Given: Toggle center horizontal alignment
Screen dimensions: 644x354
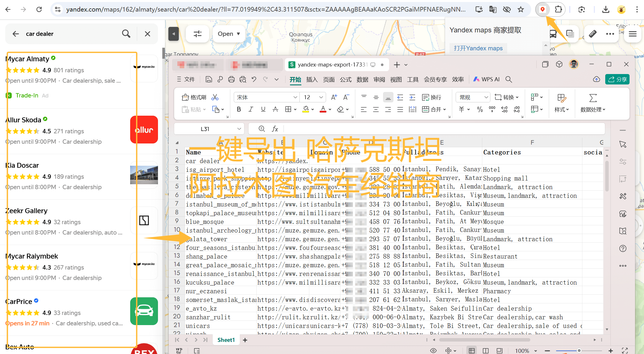Looking at the screenshot, I should pyautogui.click(x=376, y=109).
